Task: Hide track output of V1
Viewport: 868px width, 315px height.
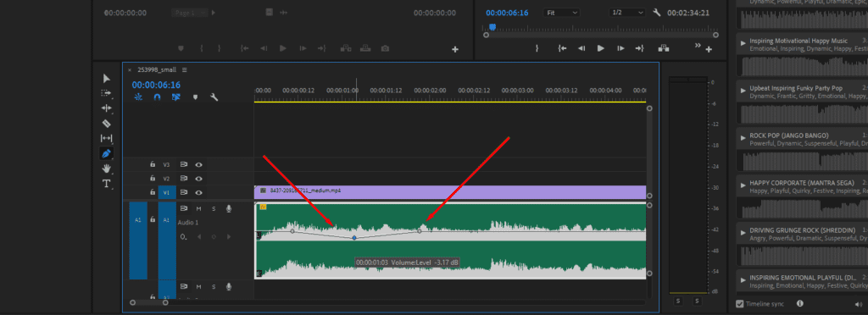Action: coord(198,192)
